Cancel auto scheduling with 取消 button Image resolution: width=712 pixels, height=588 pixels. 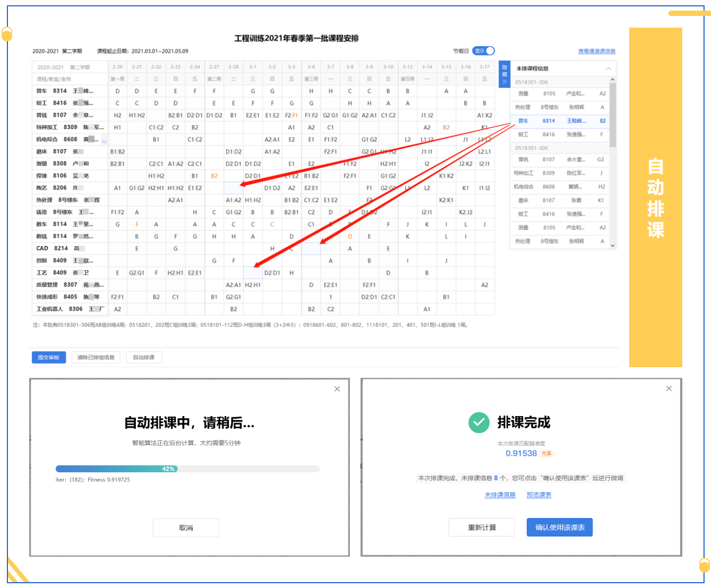[186, 528]
